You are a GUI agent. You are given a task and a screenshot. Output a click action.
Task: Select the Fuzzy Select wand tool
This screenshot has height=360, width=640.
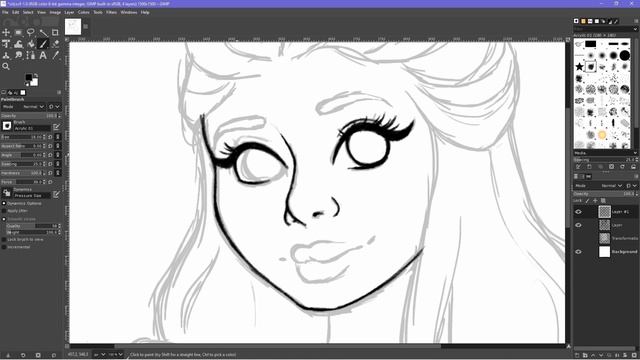[43, 32]
